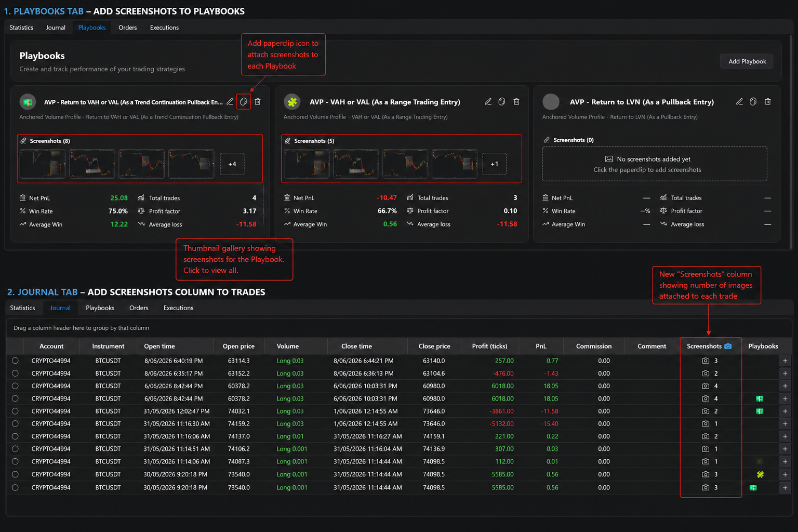
Task: Click plus button on first trade row
Action: point(785,361)
